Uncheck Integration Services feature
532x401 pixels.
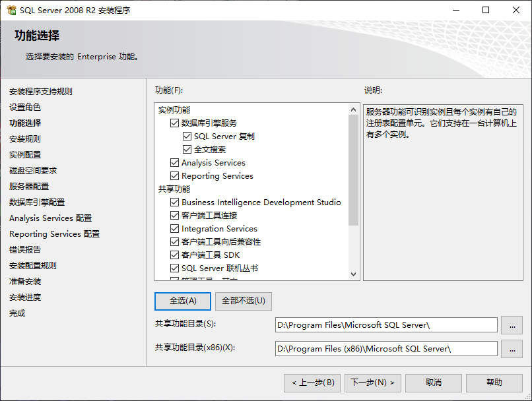(174, 229)
